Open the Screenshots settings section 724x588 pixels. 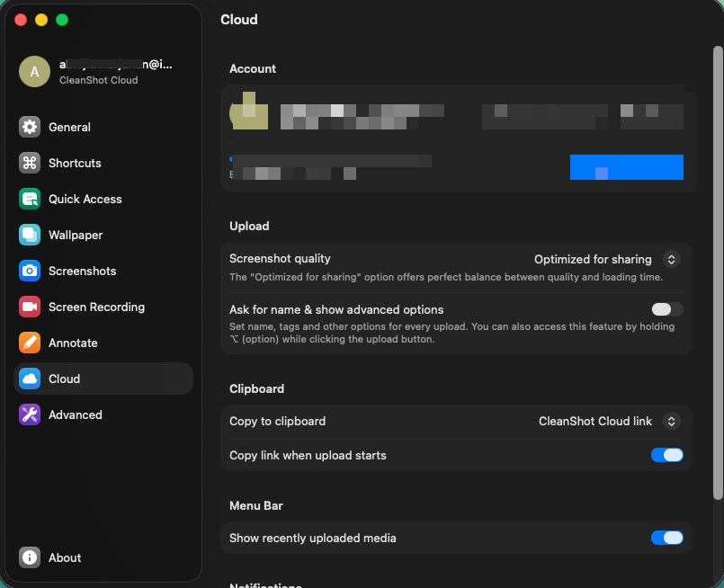point(82,271)
